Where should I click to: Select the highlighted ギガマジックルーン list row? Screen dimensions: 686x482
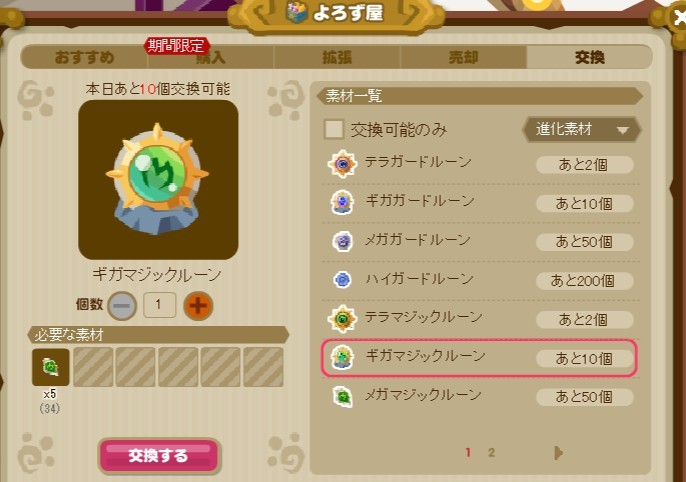click(479, 357)
